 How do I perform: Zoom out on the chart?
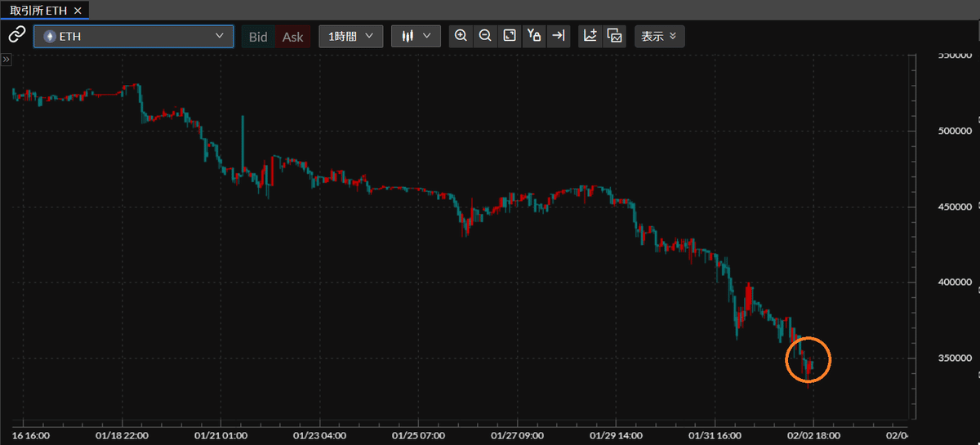[485, 36]
